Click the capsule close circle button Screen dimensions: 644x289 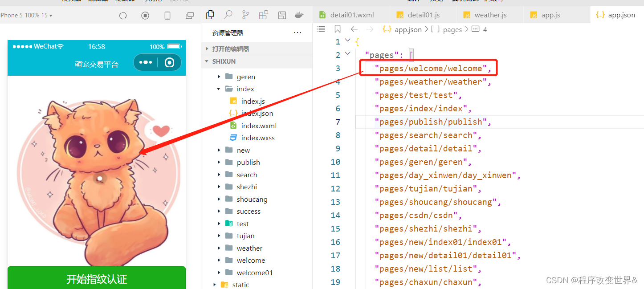point(169,62)
